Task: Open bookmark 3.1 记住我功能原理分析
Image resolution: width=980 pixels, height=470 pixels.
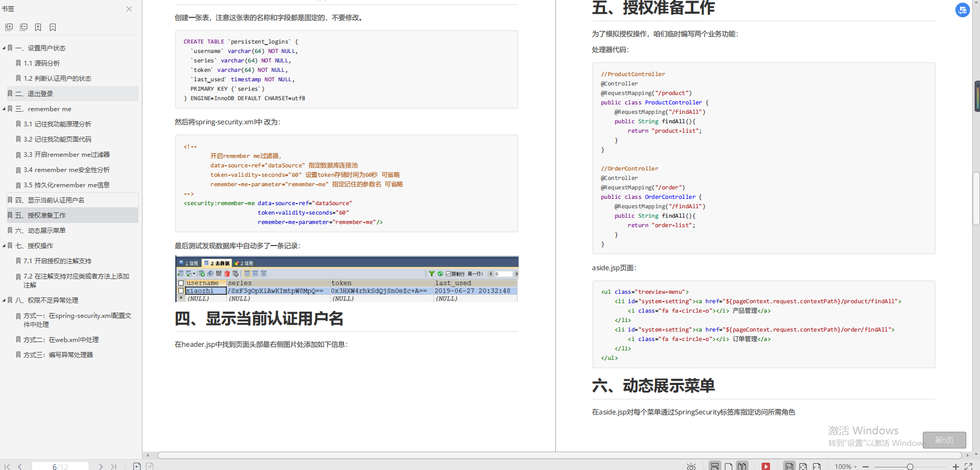Action: pyautogui.click(x=57, y=124)
